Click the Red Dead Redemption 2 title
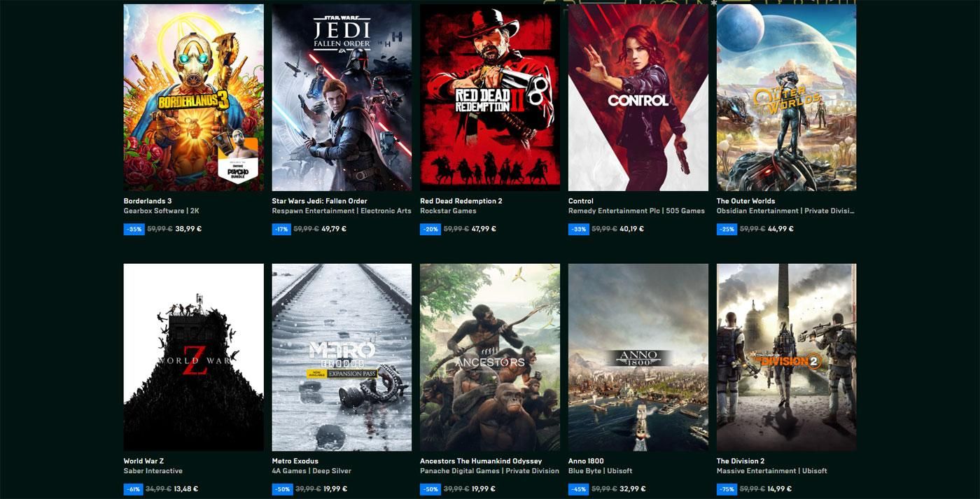Image resolution: width=980 pixels, height=499 pixels. point(461,201)
